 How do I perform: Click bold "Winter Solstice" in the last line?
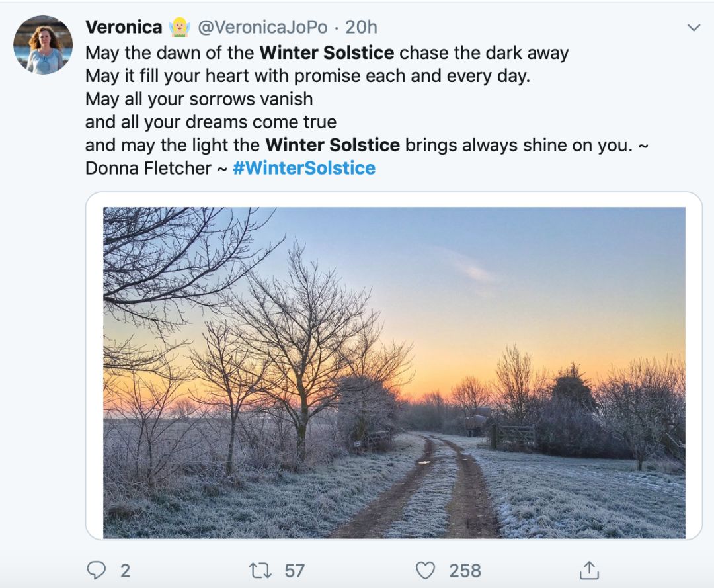[333, 145]
